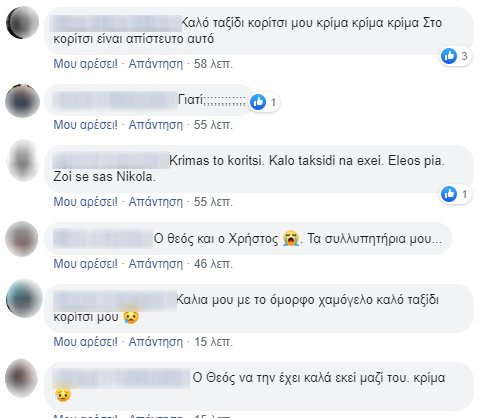Screen dimensions: 491x418
Task: Open avatar beside 'Ο Θεός να την έχει καλά' comment
Action: tap(22, 378)
